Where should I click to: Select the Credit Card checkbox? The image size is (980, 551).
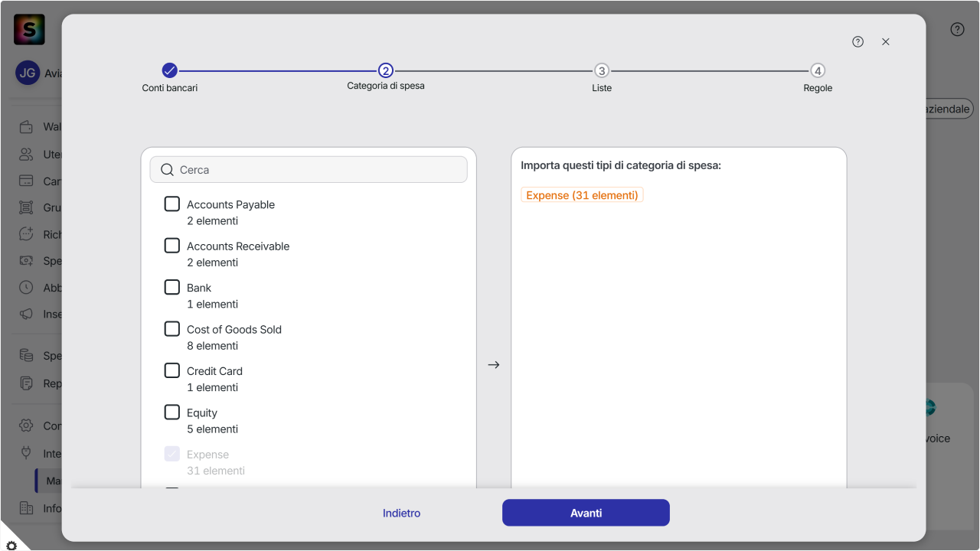[x=172, y=370]
